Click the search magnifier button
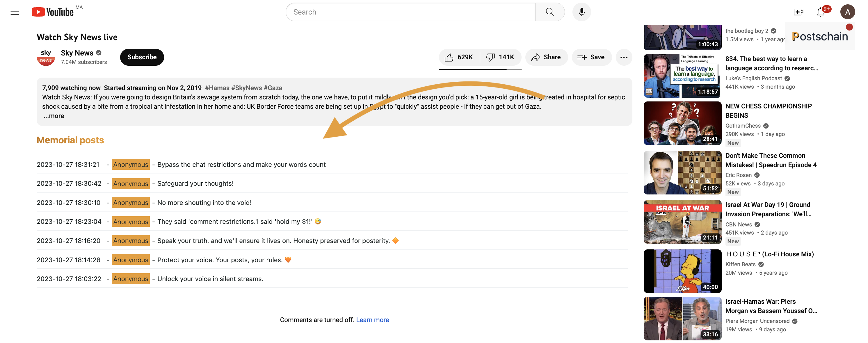This screenshot has width=868, height=343. tap(549, 12)
